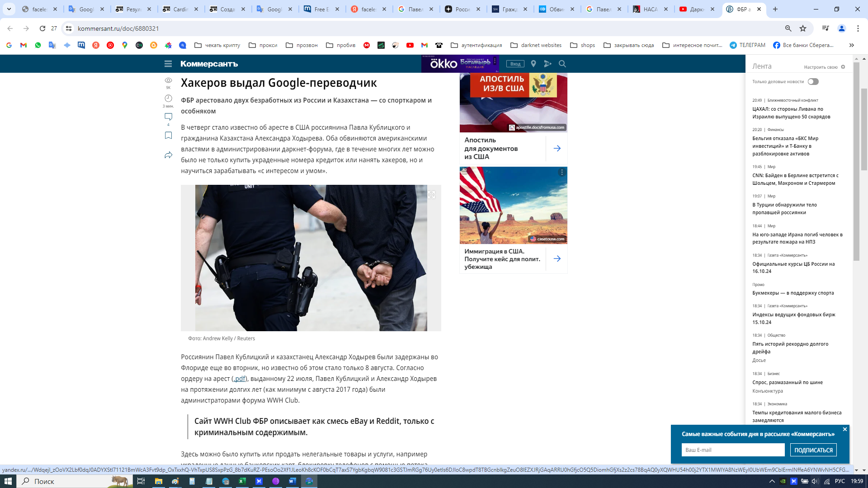The image size is (868, 488).
Task: Expand the tab search dropdown arrow
Action: pos(9,9)
